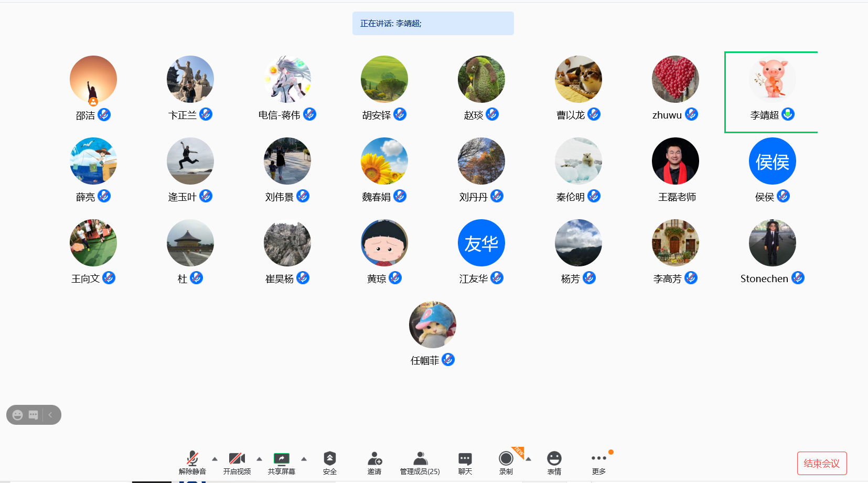Click the chat bubble in floating gray pill

pyautogui.click(x=34, y=415)
